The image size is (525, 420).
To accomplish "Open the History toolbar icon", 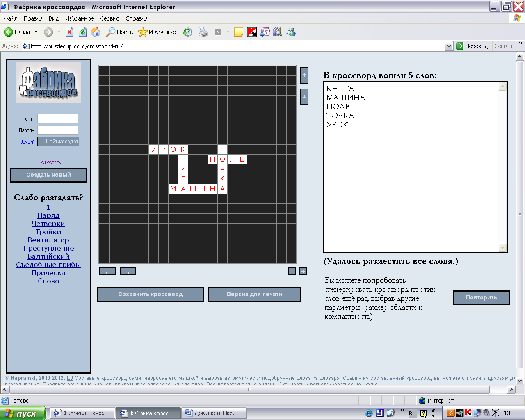I will tap(187, 32).
